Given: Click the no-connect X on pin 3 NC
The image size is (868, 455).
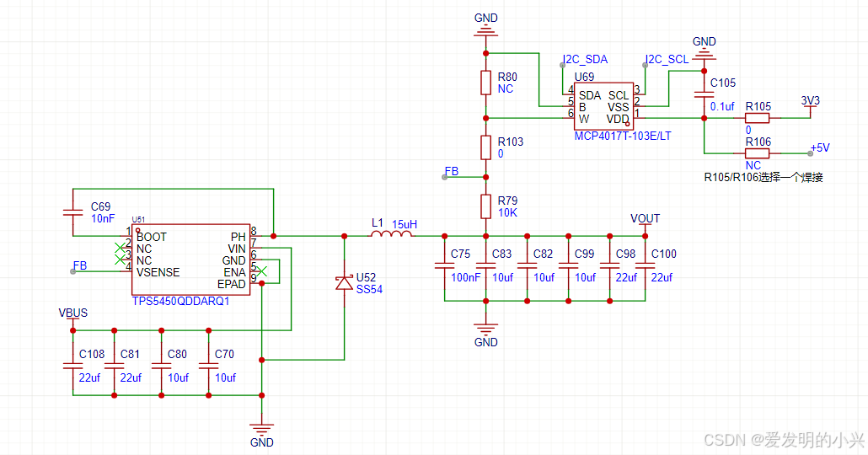Looking at the screenshot, I should coord(120,259).
